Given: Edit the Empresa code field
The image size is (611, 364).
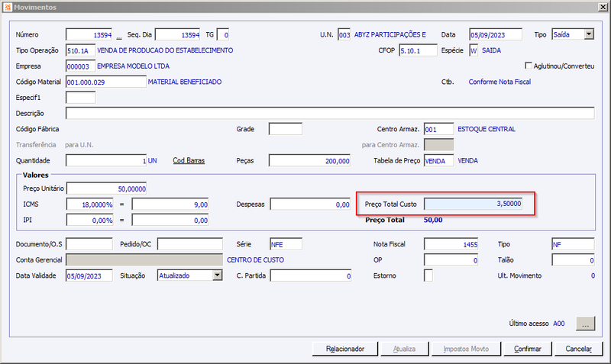Looking at the screenshot, I should point(81,66).
